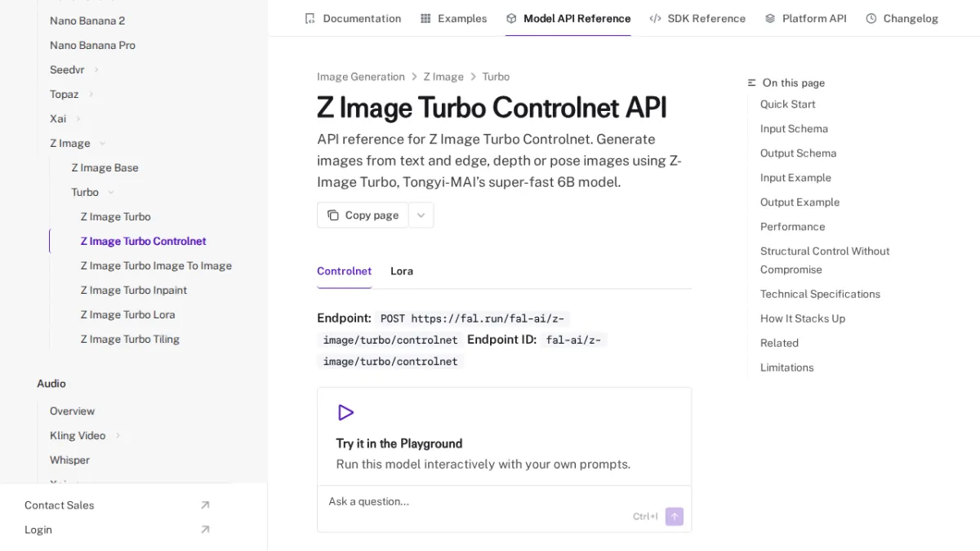This screenshot has width=980, height=551.
Task: Jump to Output Schema section
Action: pos(798,153)
